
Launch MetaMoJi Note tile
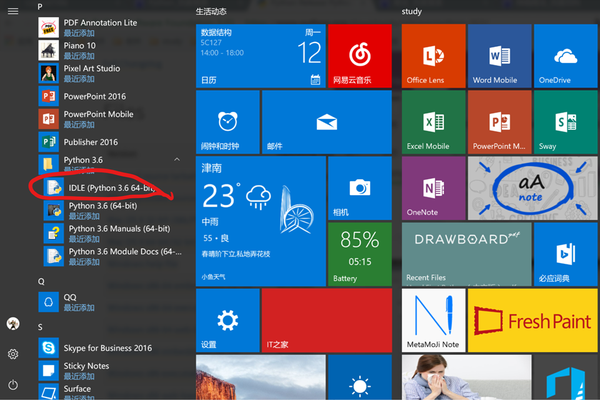[434, 320]
